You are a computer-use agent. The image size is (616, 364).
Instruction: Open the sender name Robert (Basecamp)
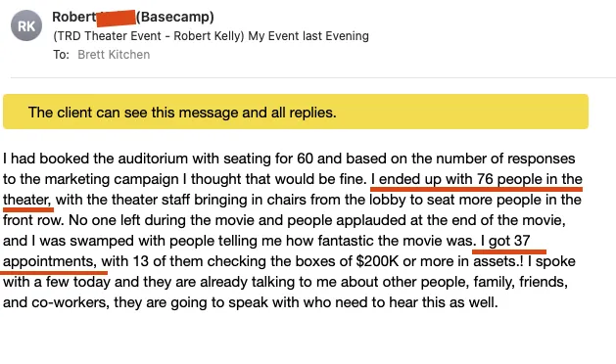pos(133,17)
